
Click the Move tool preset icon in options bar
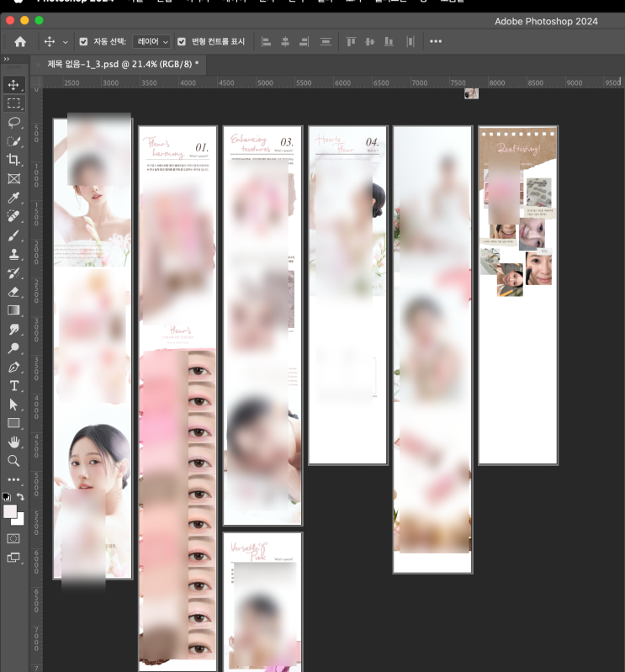tap(50, 41)
